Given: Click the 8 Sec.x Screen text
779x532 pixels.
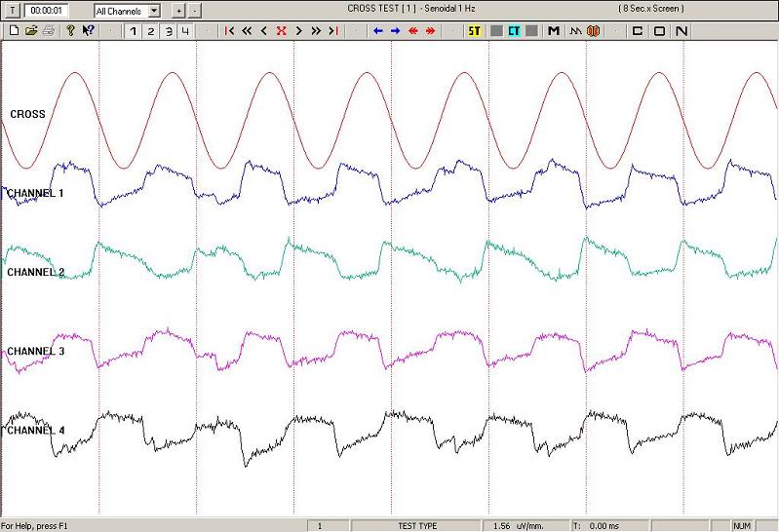Looking at the screenshot, I should pyautogui.click(x=651, y=9).
